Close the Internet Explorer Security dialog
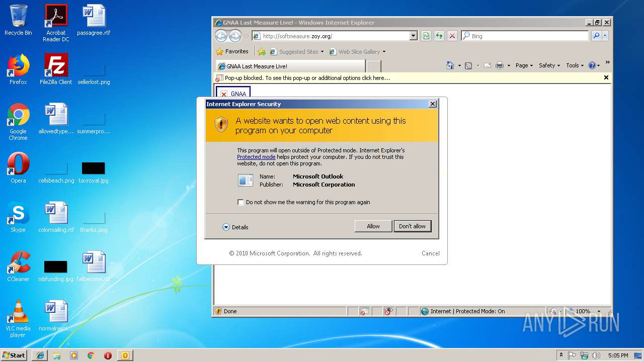This screenshot has width=644, height=362. [x=432, y=104]
